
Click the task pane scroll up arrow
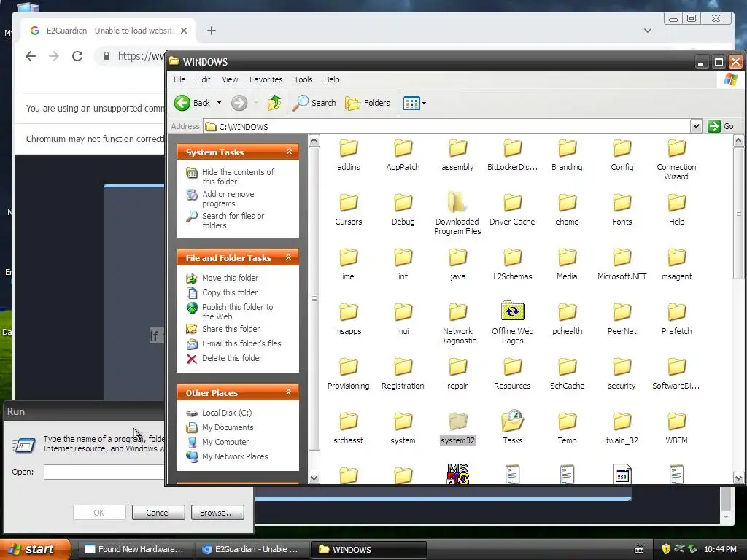point(314,140)
